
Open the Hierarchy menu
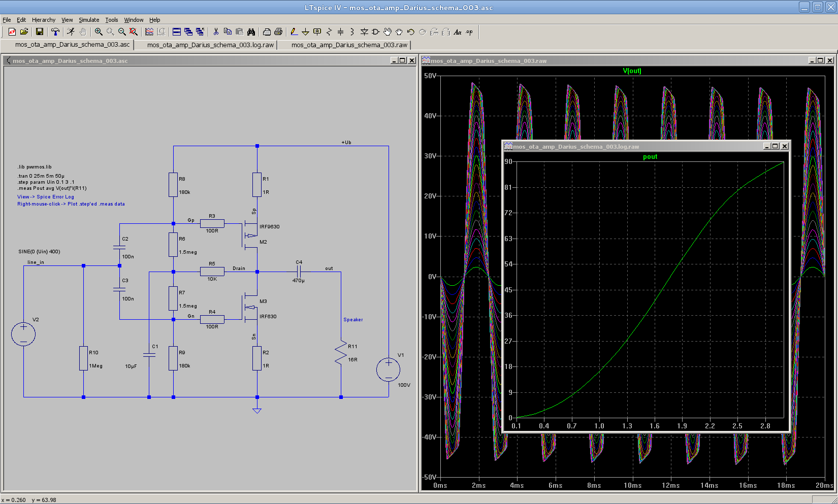[44, 20]
